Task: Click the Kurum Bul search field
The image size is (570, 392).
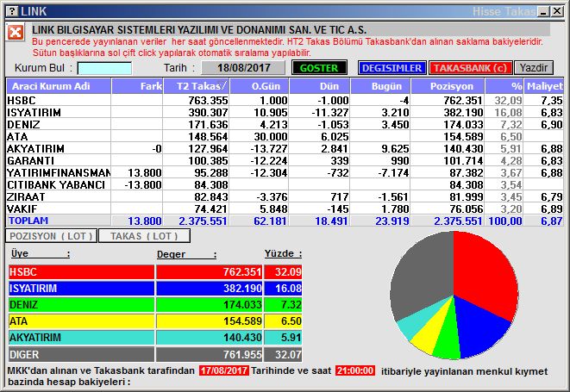Action: pos(104,68)
